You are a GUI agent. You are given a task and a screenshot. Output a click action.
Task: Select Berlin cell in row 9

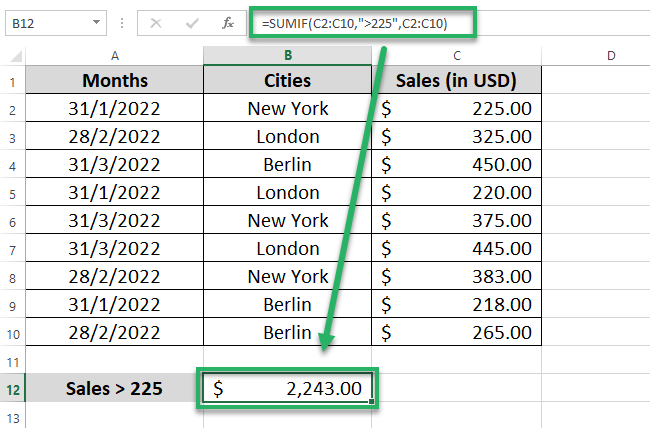[288, 304]
